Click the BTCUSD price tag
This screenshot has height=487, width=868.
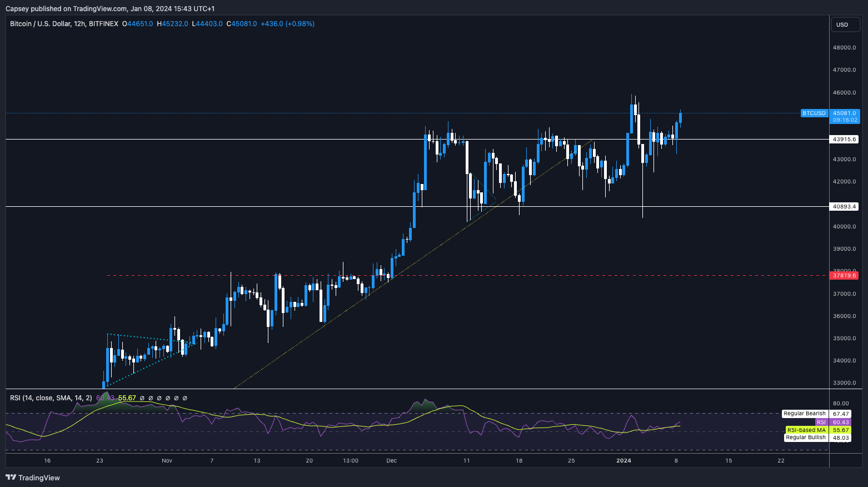[x=814, y=113]
